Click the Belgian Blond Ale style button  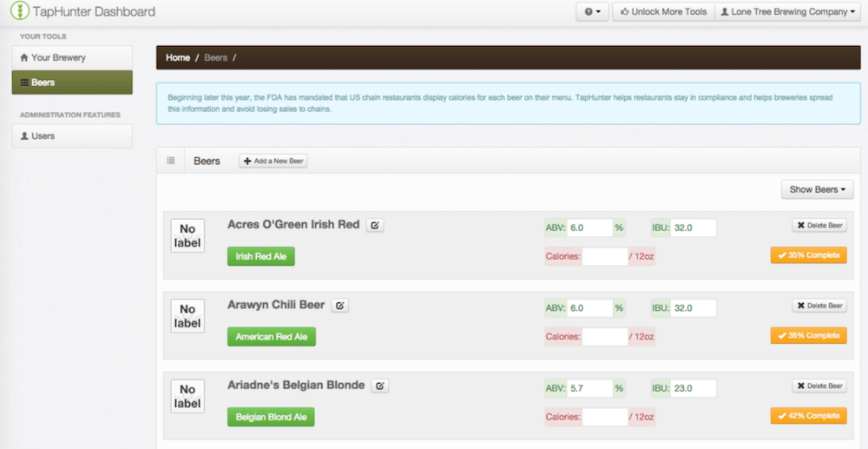point(271,417)
